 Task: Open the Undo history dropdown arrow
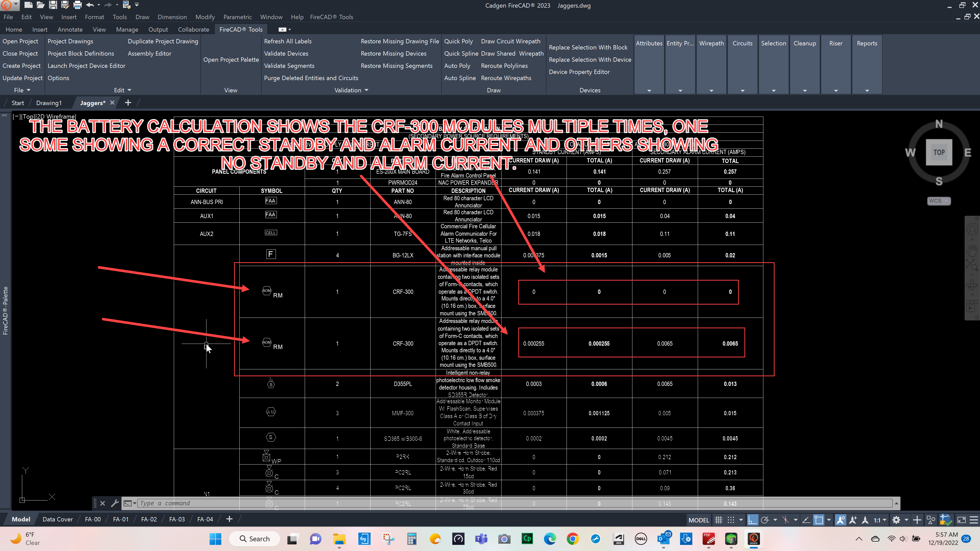pos(99,5)
